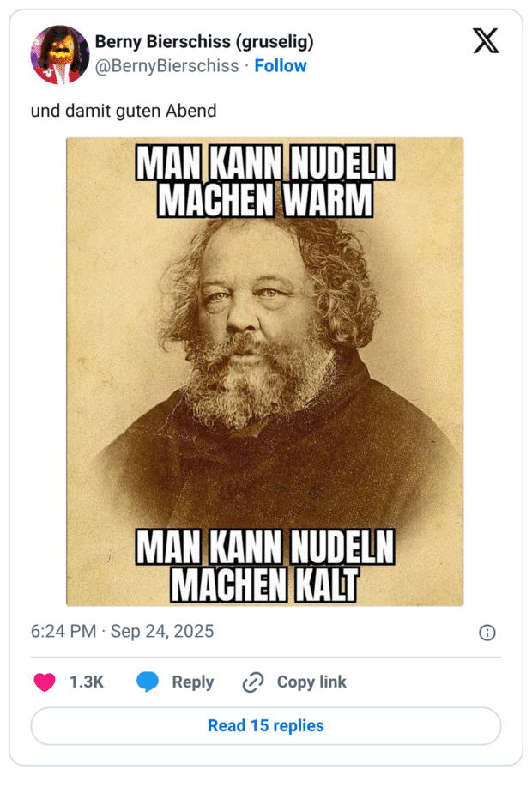
Task: Click the X logo in the corner
Action: pos(487,41)
